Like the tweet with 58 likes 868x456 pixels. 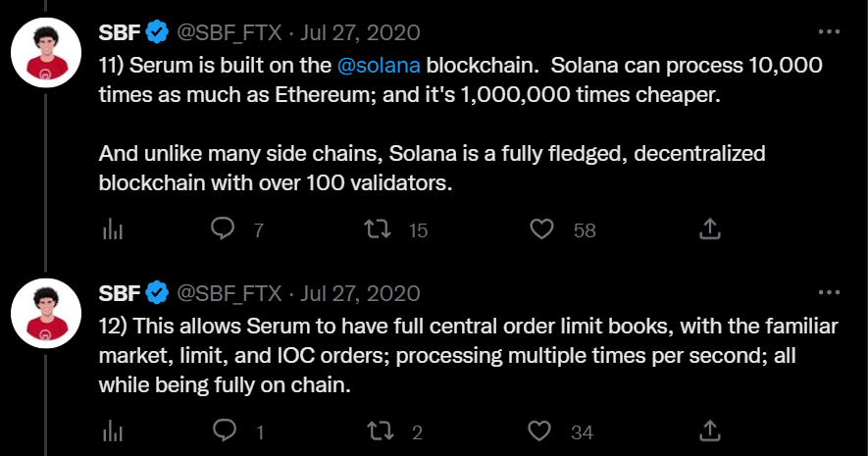542,229
